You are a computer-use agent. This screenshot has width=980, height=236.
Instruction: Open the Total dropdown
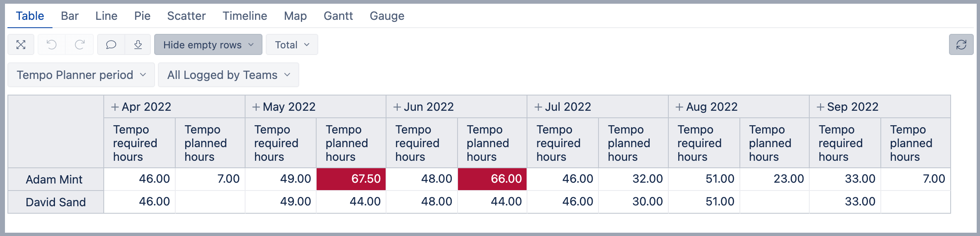point(292,45)
